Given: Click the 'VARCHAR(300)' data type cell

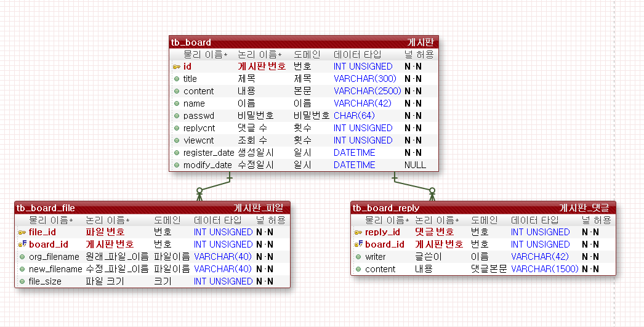Looking at the screenshot, I should (x=364, y=79).
